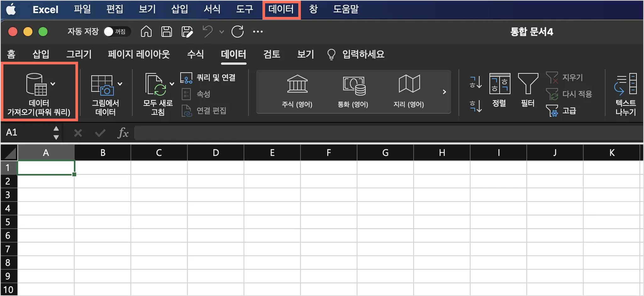This screenshot has height=296, width=644.
Task: Expand the 모두 새로 고침 dropdown arrow
Action: click(x=172, y=84)
